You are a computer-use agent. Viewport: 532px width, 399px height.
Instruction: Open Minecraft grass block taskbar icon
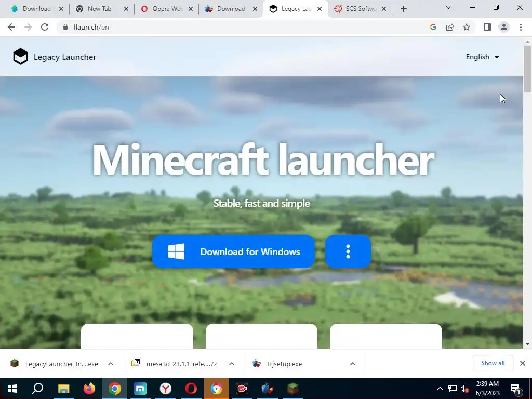pyautogui.click(x=293, y=389)
